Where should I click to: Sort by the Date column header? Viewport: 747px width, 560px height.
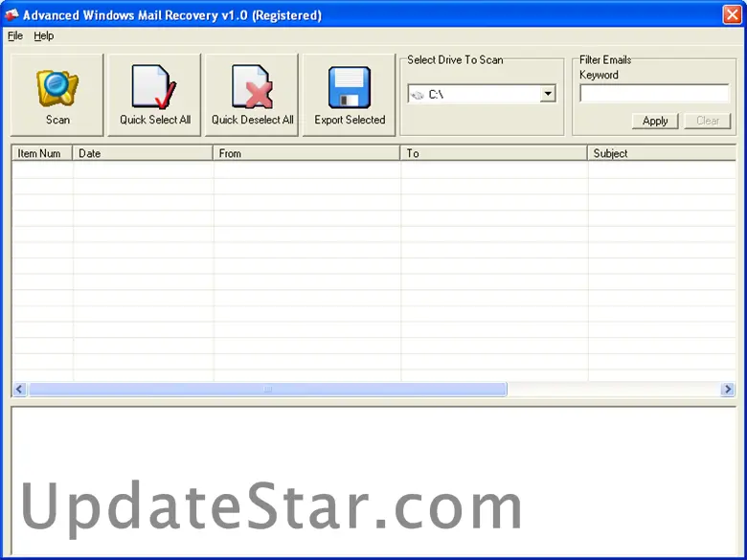coord(143,153)
